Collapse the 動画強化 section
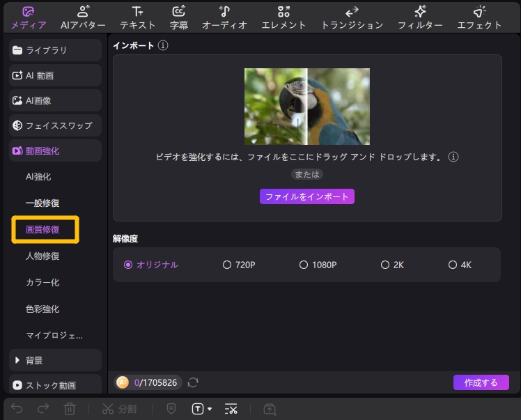This screenshot has height=420, width=521. 56,150
